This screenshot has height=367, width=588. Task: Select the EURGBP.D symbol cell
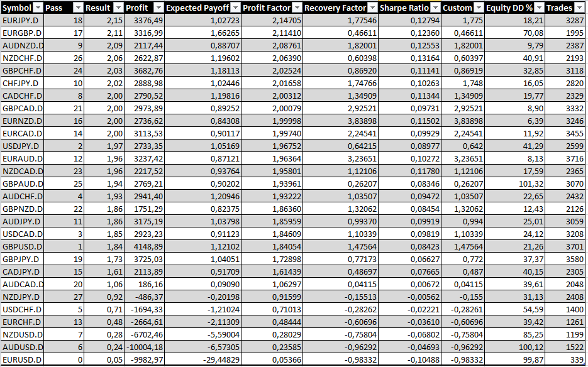(x=22, y=33)
